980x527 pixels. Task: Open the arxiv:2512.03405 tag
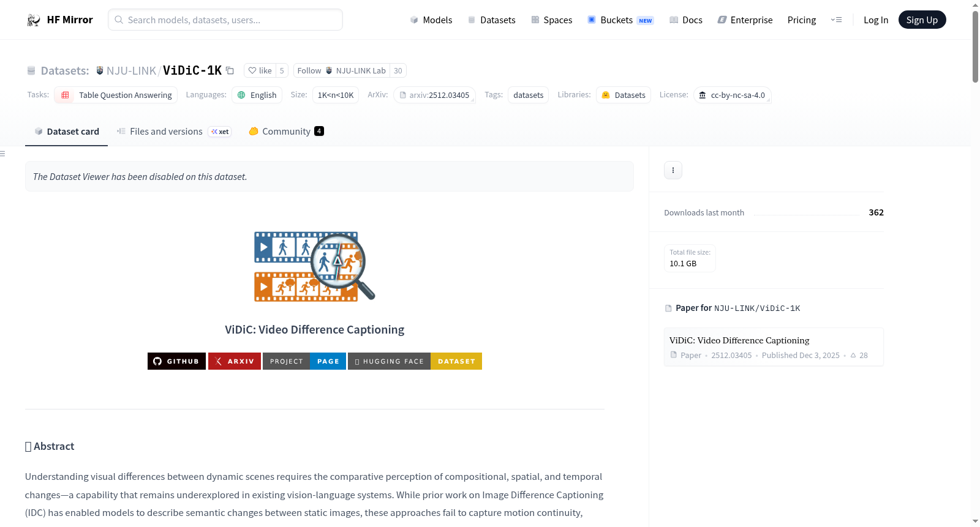pyautogui.click(x=434, y=95)
